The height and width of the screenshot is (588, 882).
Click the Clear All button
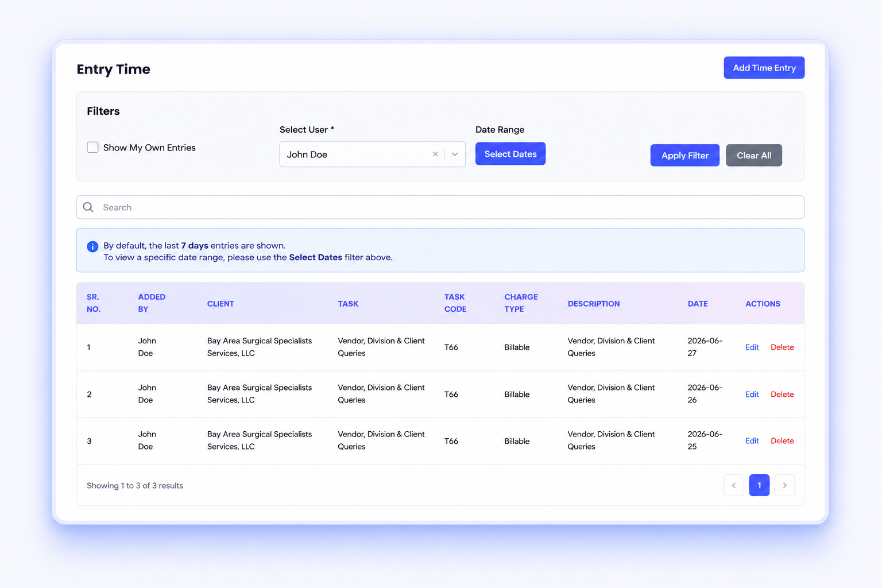(x=753, y=155)
